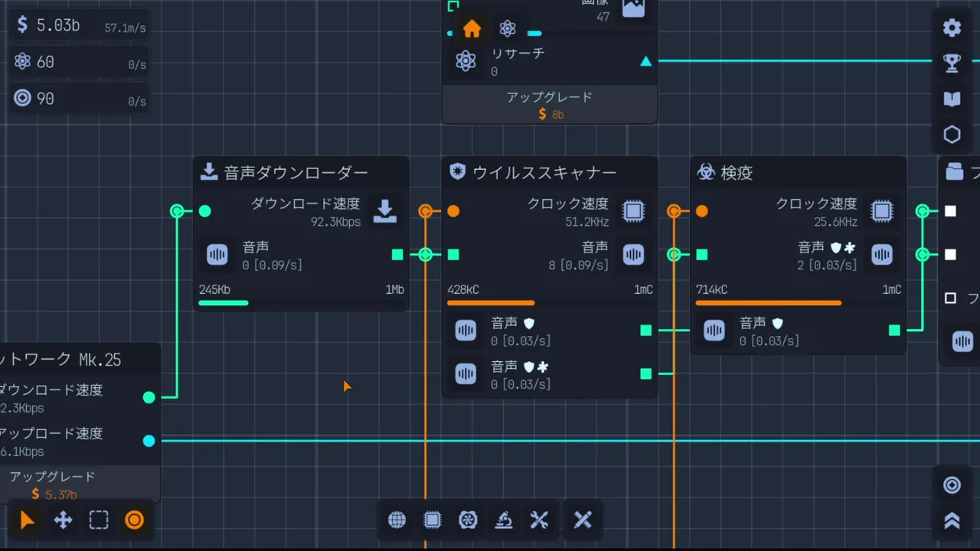Switch to the atom tab beside home
The height and width of the screenshot is (551, 980).
[508, 29]
